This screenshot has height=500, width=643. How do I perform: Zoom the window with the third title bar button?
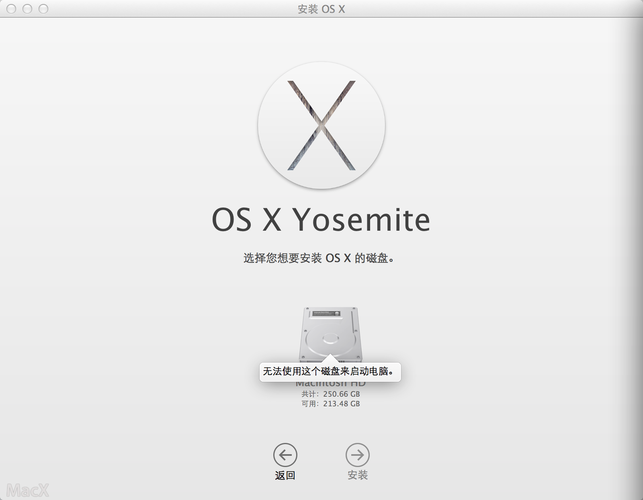(43, 9)
